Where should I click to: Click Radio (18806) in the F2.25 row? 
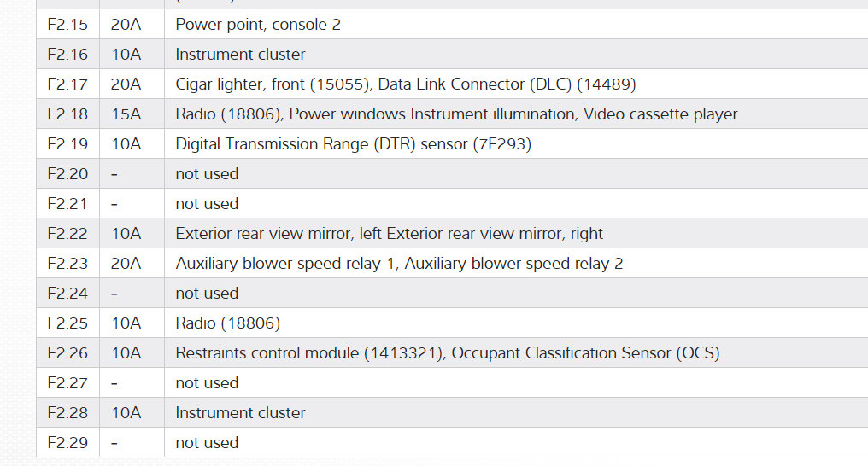(227, 323)
